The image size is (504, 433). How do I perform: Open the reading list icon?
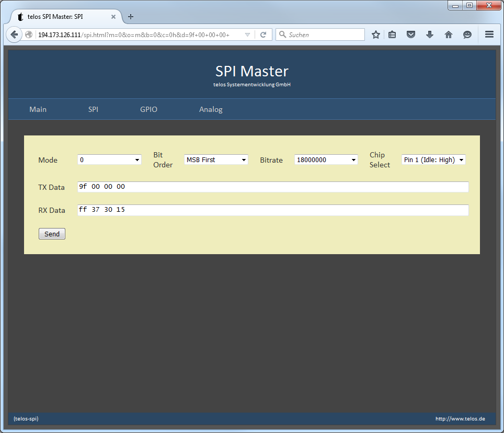click(393, 35)
